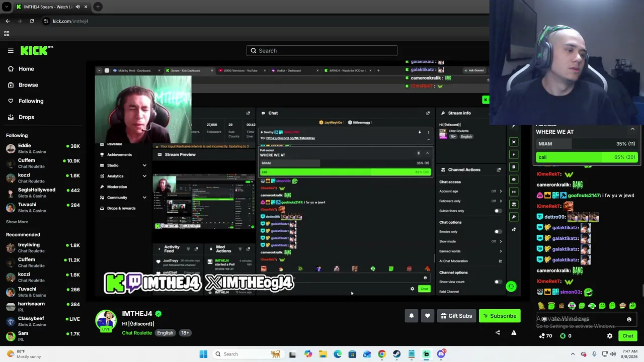Image resolution: width=644 pixels, height=362 pixels.
Task: Go back to the previous page
Action: click(x=8, y=21)
